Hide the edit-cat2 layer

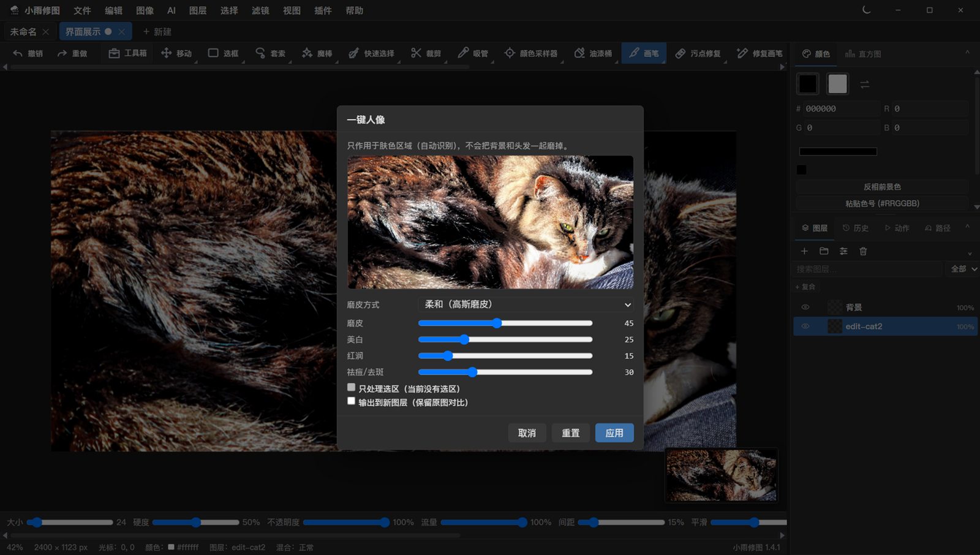click(805, 327)
